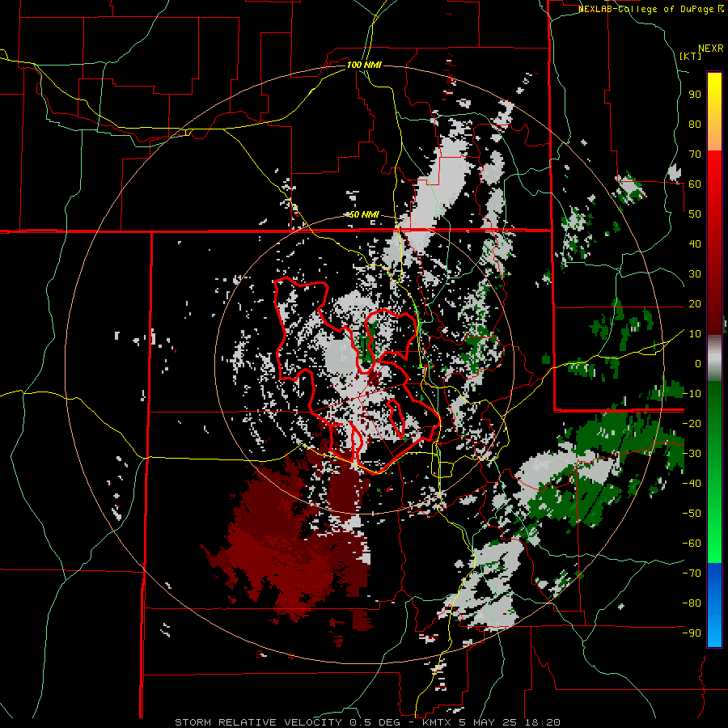The width and height of the screenshot is (728, 728).
Task: Click the 40 value on the velocity scale
Action: click(x=695, y=243)
